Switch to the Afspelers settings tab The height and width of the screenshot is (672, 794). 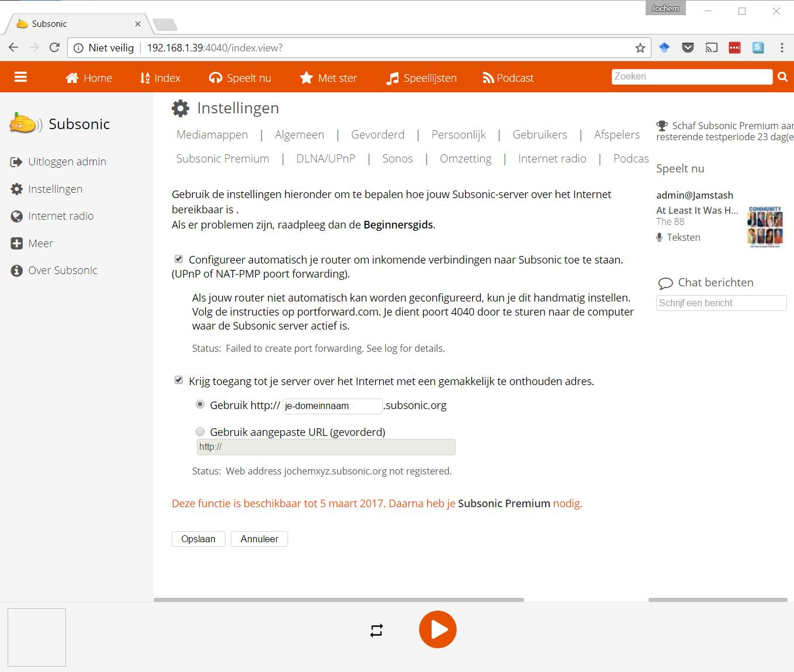617,134
